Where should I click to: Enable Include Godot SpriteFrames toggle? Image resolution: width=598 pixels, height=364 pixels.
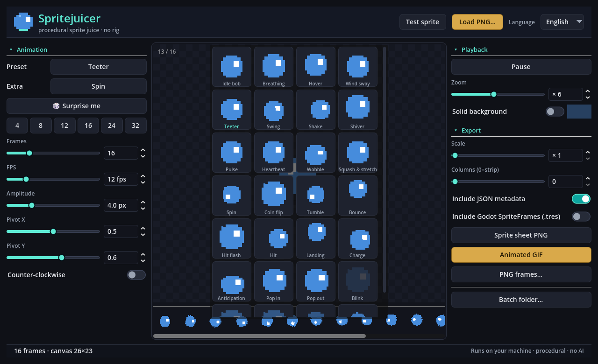(581, 217)
